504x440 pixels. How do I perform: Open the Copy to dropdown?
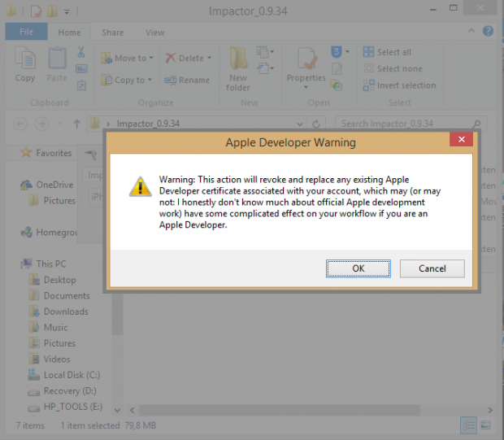pos(126,80)
